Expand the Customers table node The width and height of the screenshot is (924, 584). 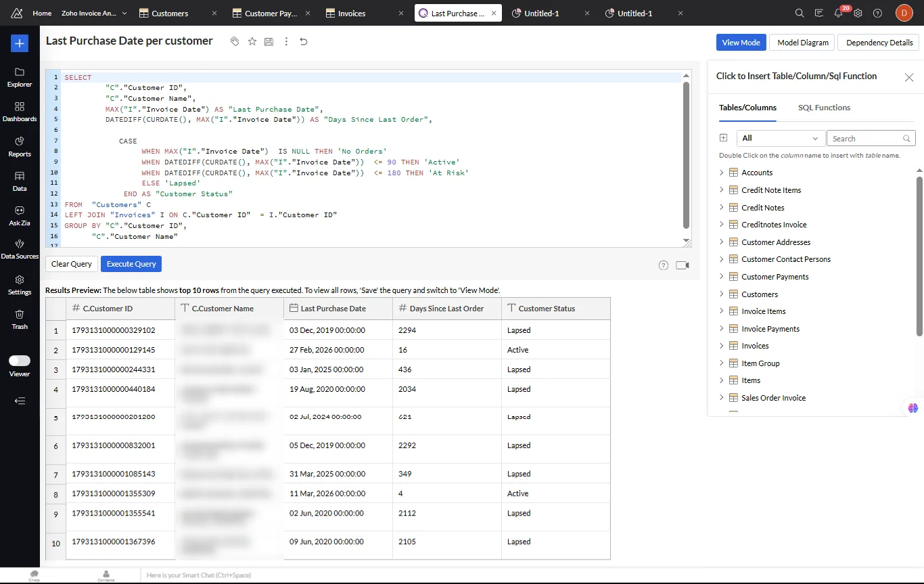pos(721,294)
